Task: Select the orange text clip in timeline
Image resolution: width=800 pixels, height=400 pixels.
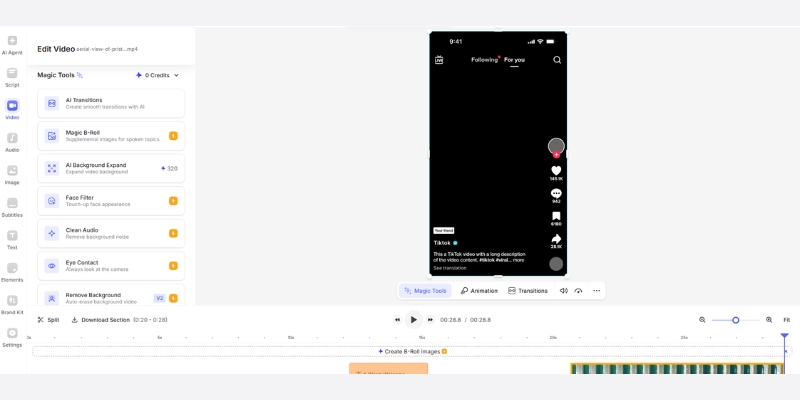Action: tap(388, 368)
